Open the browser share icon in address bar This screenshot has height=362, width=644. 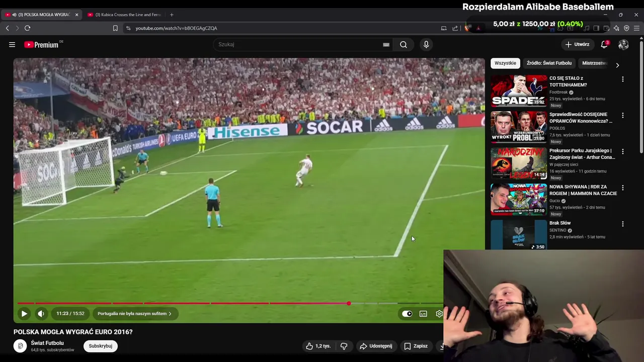pyautogui.click(x=455, y=28)
